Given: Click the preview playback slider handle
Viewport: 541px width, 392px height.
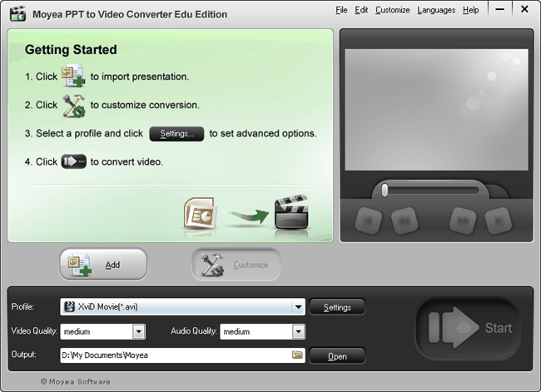Looking at the screenshot, I should click(x=385, y=191).
